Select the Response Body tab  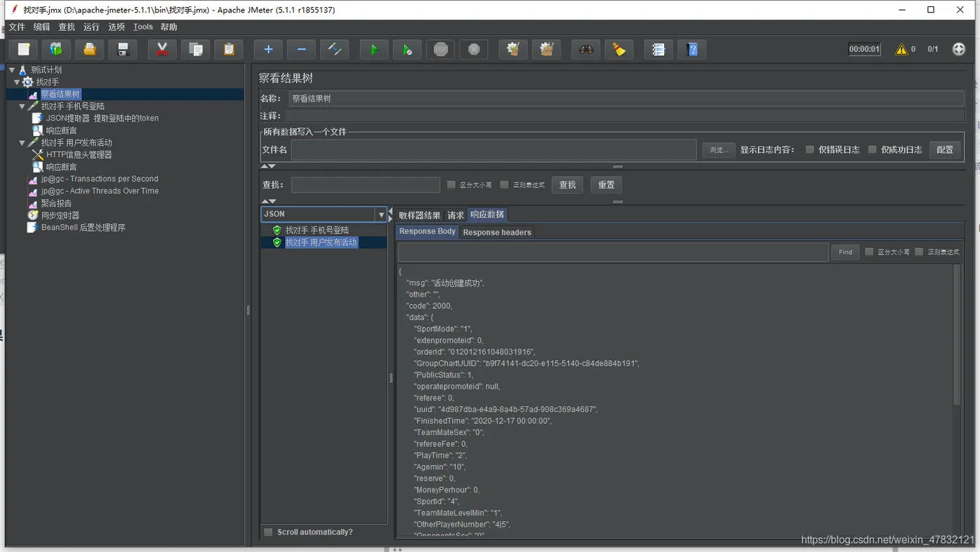click(427, 231)
